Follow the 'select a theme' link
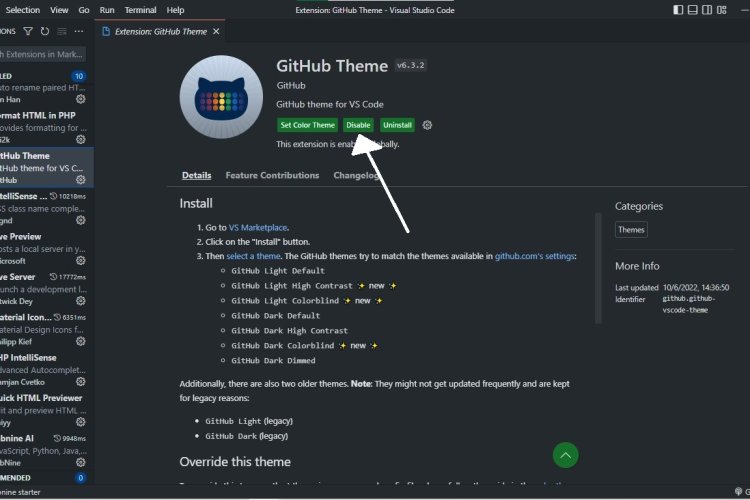Viewport: 750px width, 500px height. 253,256
